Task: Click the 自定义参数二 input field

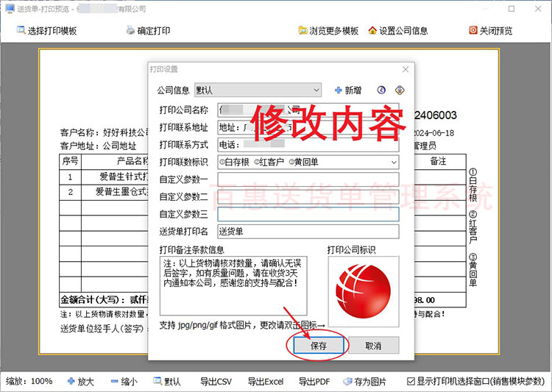Action: (308, 196)
